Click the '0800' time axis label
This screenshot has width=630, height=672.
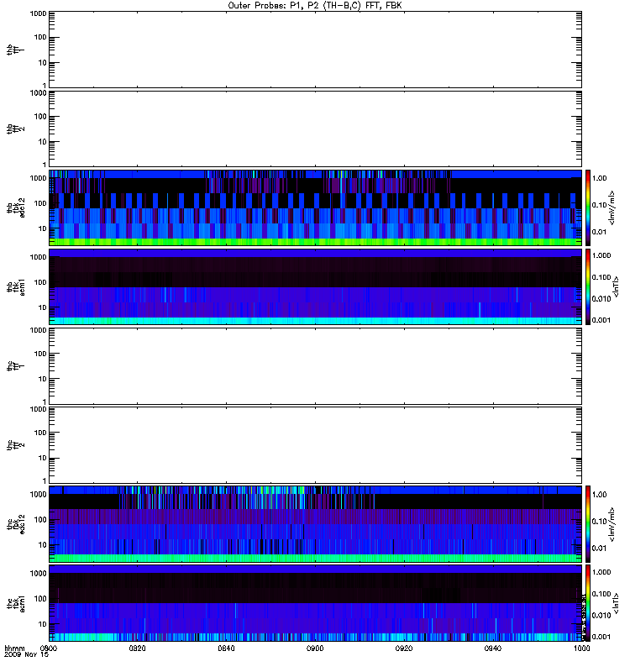49,648
